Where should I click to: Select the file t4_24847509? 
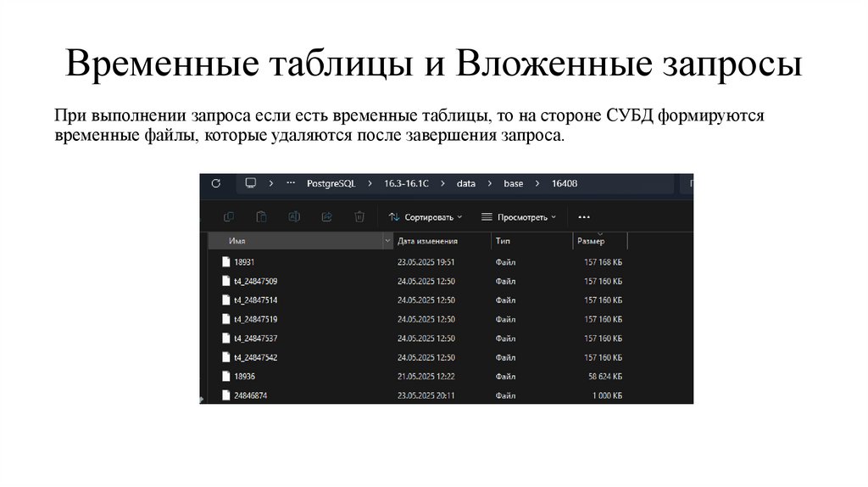255,282
